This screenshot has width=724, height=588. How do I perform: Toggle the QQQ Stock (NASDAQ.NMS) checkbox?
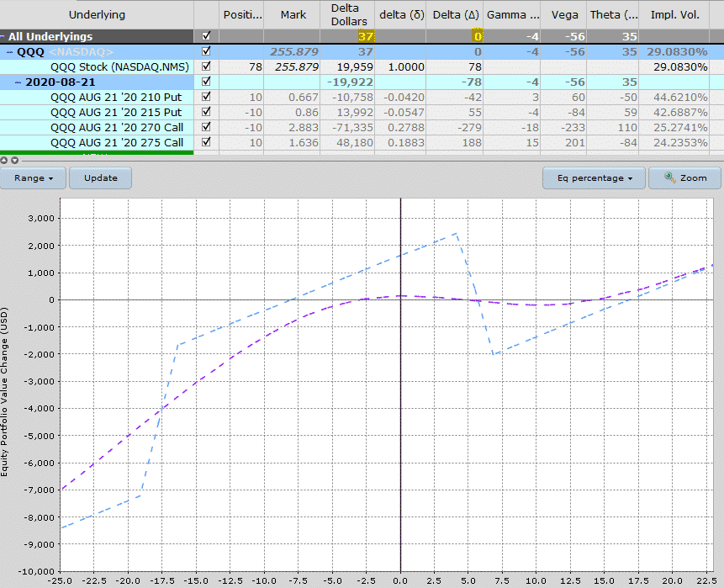click(206, 66)
